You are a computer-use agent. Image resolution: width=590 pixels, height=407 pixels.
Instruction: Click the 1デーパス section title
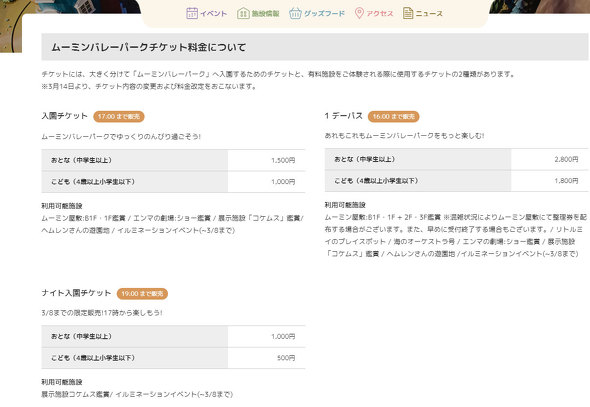tap(344, 116)
